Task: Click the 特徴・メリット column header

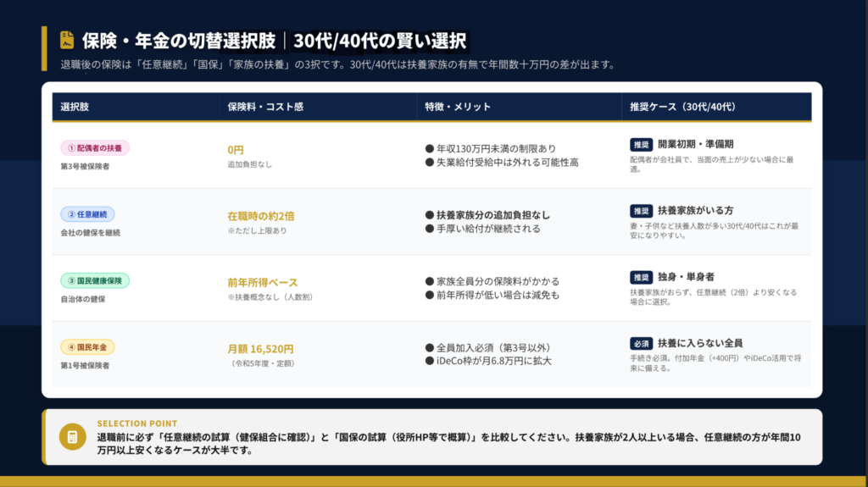Action: [x=458, y=108]
